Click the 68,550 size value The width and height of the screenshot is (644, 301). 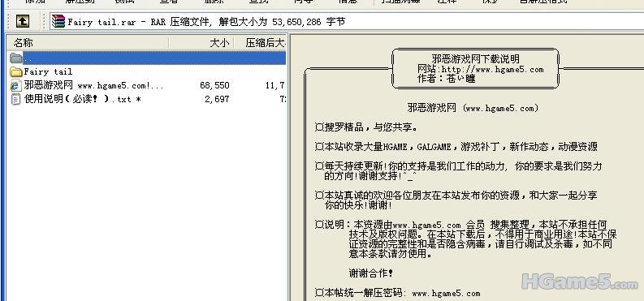tap(214, 85)
